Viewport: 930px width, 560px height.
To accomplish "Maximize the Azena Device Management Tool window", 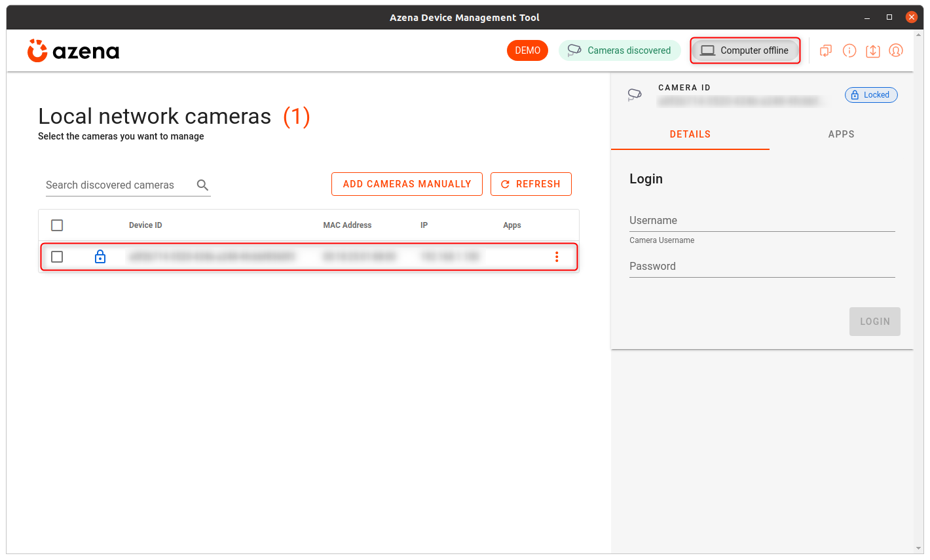I will pyautogui.click(x=889, y=18).
